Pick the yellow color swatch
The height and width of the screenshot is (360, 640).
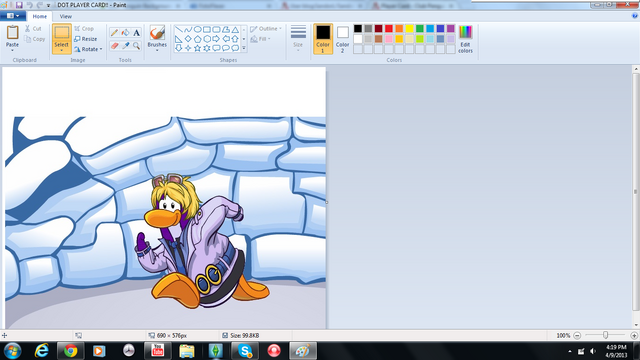pyautogui.click(x=409, y=28)
